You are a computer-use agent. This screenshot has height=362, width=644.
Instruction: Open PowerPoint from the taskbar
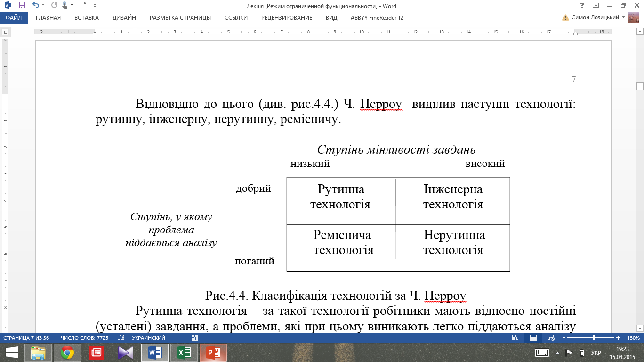pyautogui.click(x=213, y=353)
